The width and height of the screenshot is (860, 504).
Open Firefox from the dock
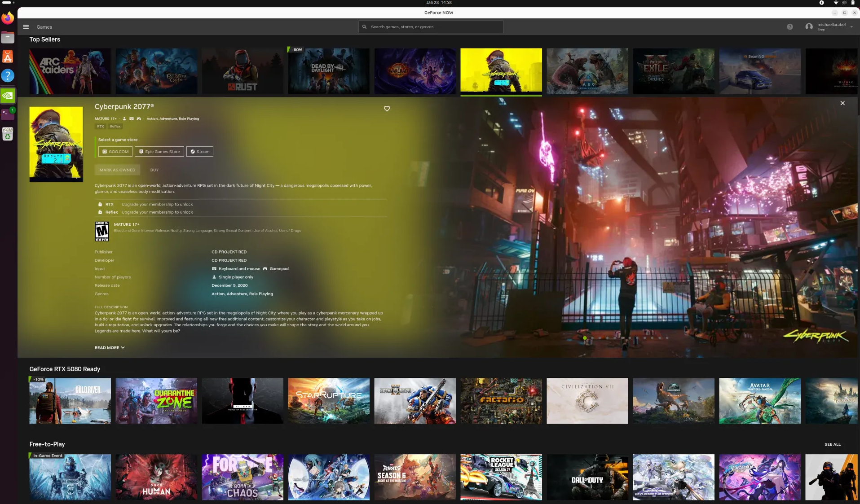(8, 18)
